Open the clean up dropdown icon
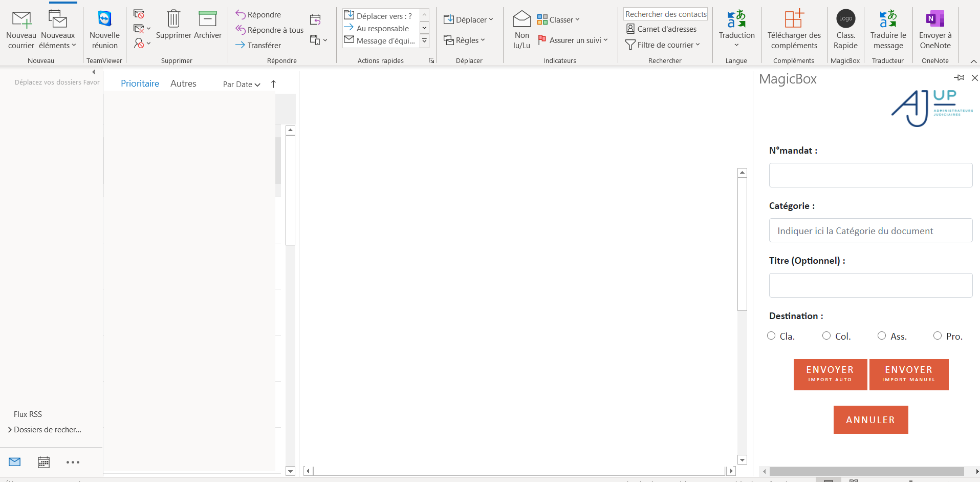This screenshot has height=482, width=980. (x=142, y=29)
